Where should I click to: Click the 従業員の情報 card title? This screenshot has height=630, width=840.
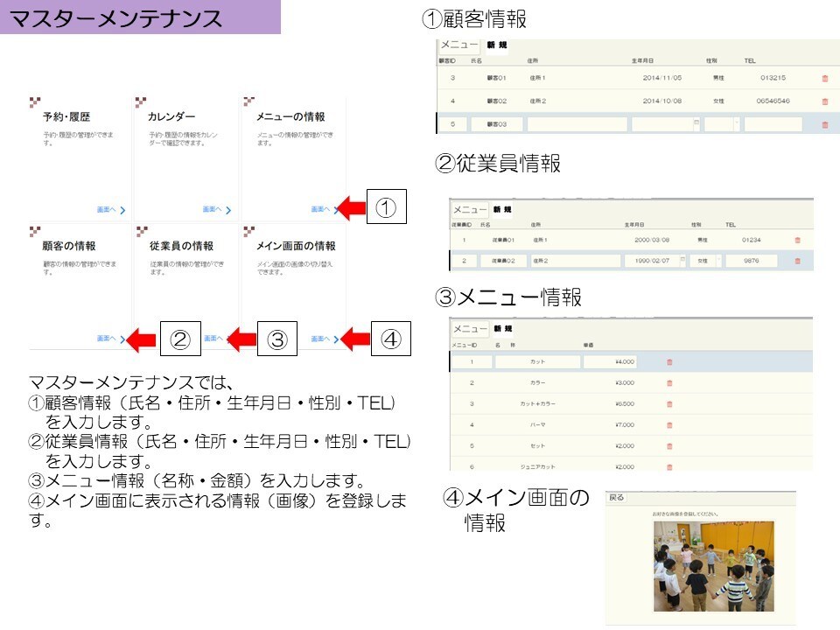181,246
